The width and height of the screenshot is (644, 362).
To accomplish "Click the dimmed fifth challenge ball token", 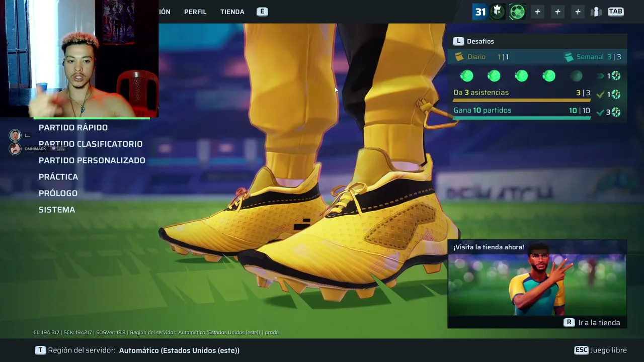I will (577, 76).
